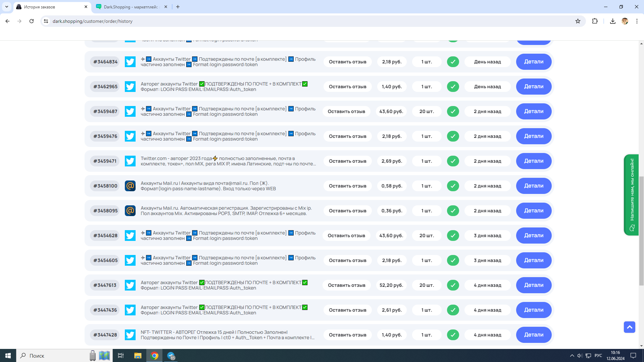The image size is (644, 362).
Task: Open Telegram from the taskbar
Action: point(171,356)
